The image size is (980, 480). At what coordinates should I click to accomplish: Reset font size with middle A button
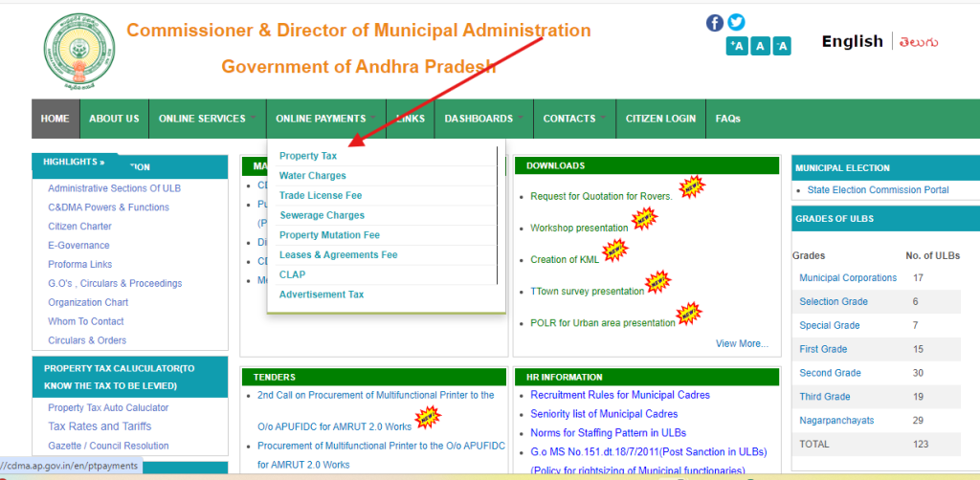point(759,46)
